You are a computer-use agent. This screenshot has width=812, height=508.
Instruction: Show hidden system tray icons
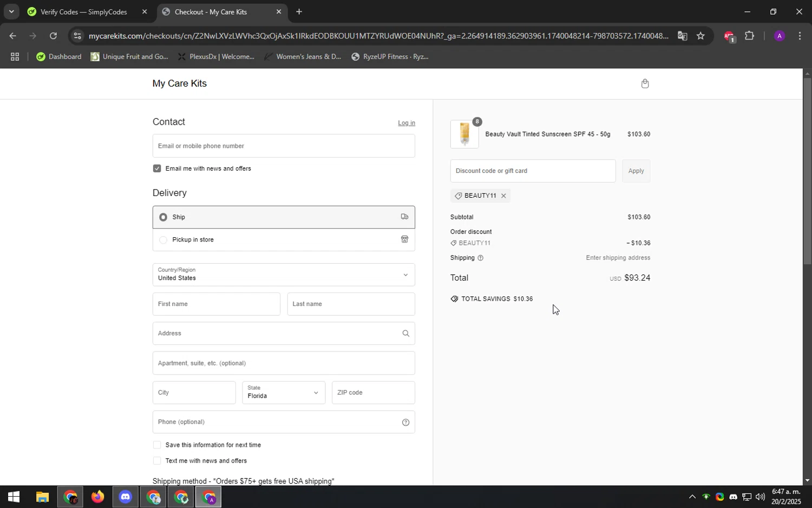click(692, 497)
